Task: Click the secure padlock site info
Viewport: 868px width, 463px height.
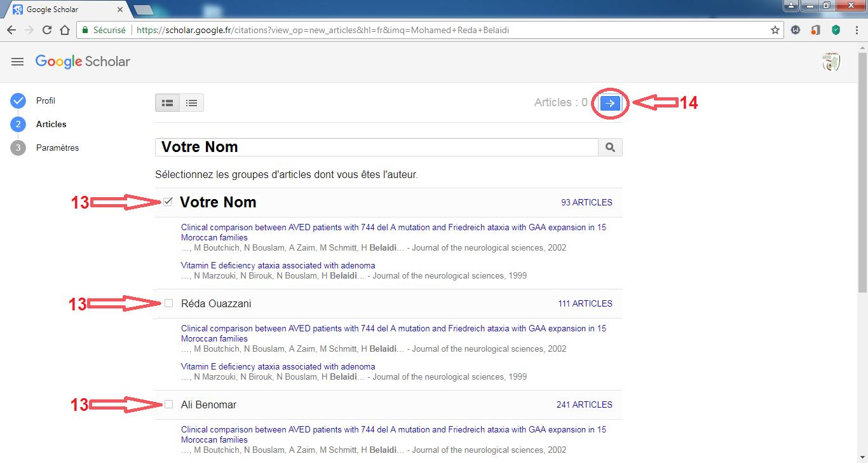Action: (x=86, y=30)
